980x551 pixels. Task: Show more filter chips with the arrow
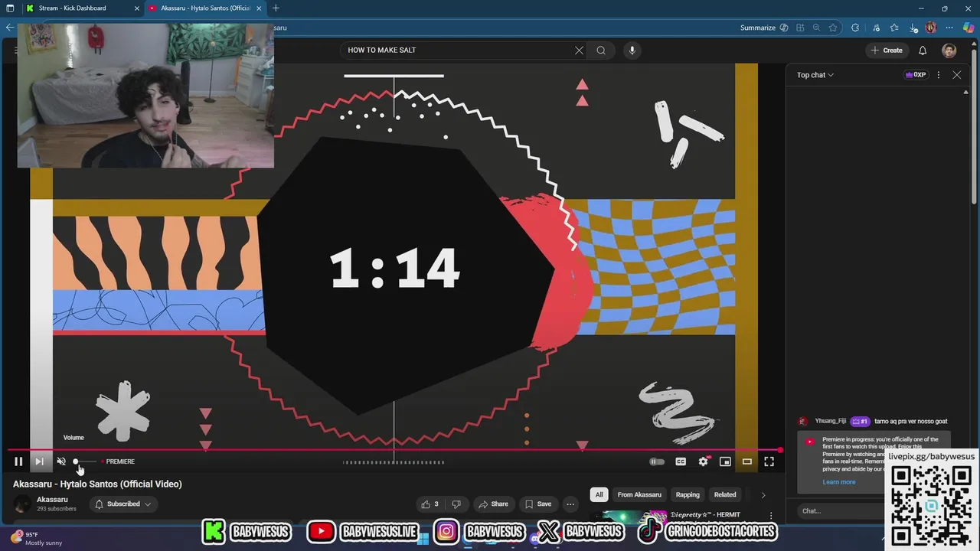tap(763, 495)
